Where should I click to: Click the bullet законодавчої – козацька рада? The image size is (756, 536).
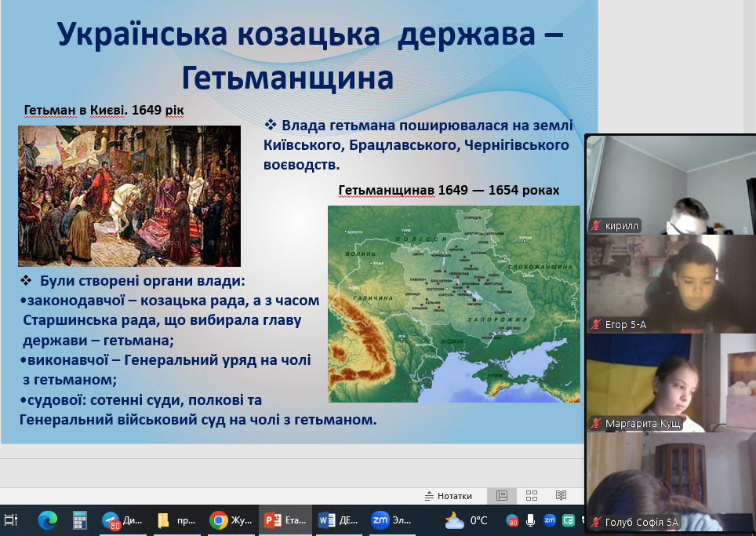coord(169,301)
